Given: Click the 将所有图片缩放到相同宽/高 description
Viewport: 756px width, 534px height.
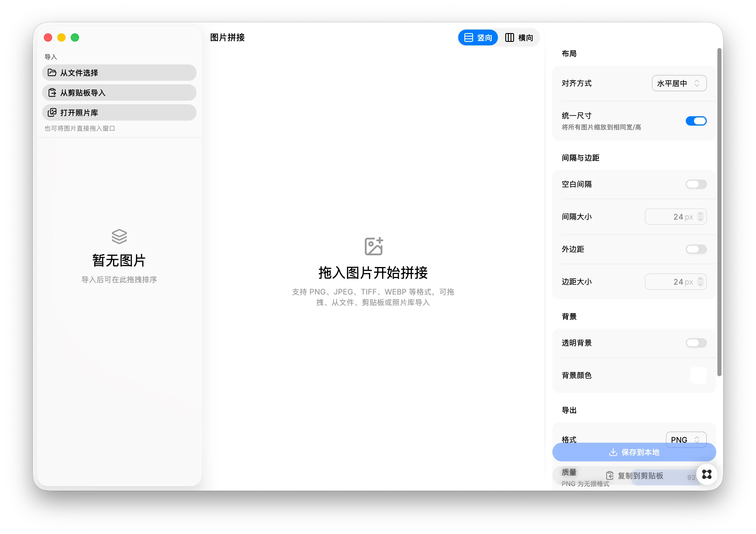Looking at the screenshot, I should point(601,127).
